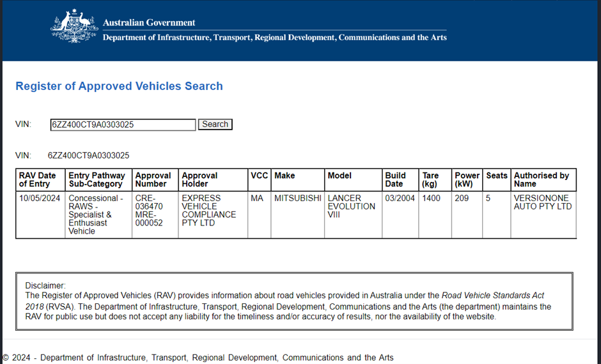
Task: Click the Entry Pathway Sub-Category column header
Action: coord(97,179)
